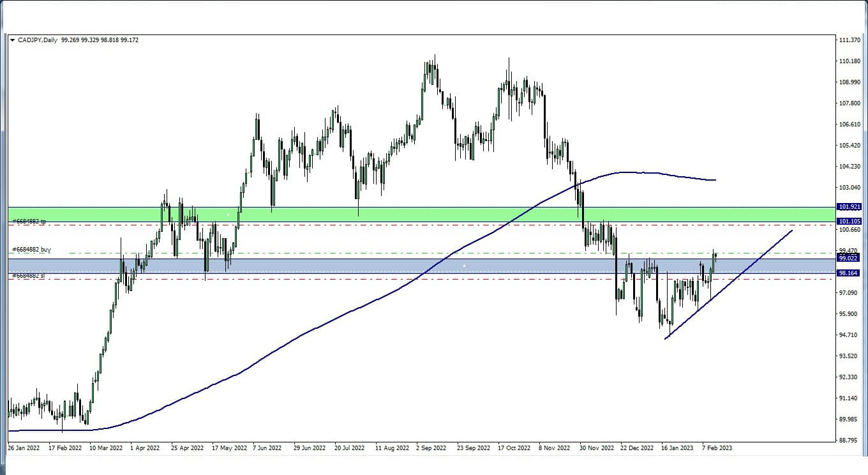The height and width of the screenshot is (475, 868).
Task: Click the OHLC values 99.269 99.329 98.818 99.172
Action: point(100,40)
